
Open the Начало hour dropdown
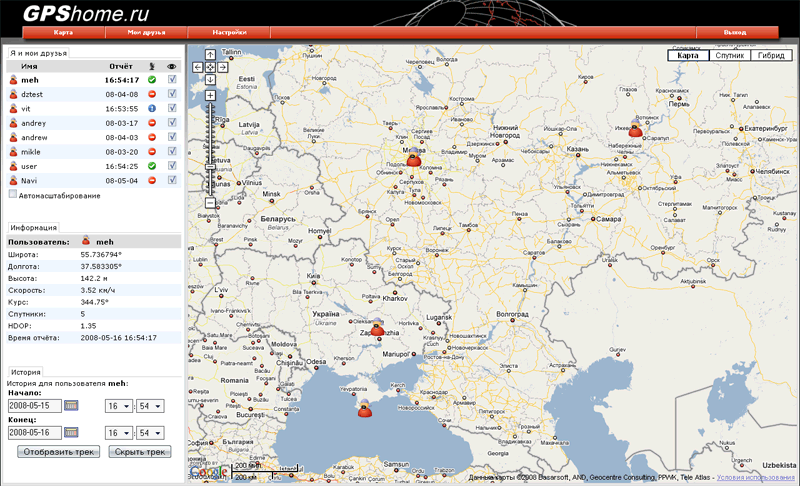coord(119,406)
